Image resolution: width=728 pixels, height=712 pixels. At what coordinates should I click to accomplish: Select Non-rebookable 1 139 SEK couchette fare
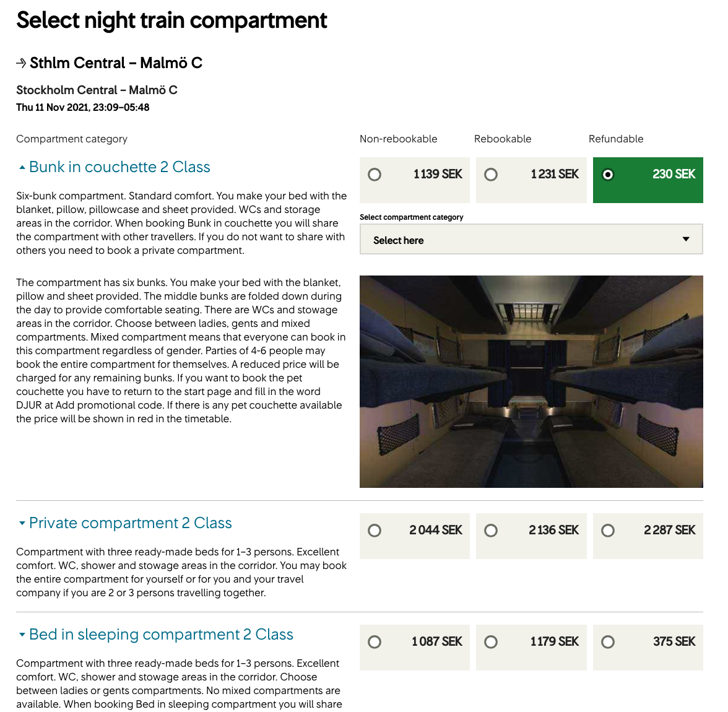[375, 175]
